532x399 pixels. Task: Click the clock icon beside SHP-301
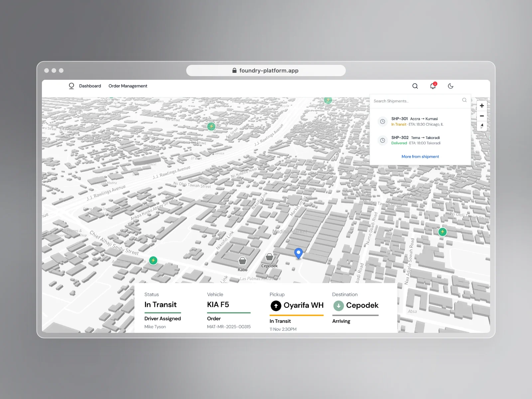coord(383,121)
